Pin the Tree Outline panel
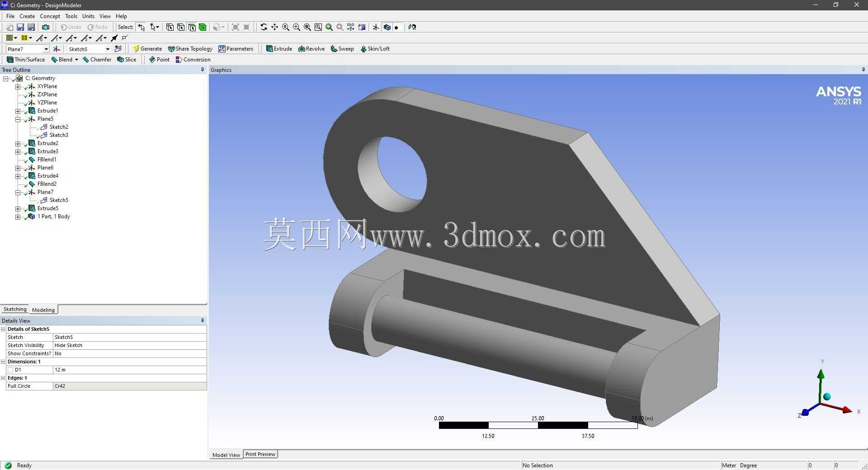The height and width of the screenshot is (470, 868). click(x=203, y=70)
